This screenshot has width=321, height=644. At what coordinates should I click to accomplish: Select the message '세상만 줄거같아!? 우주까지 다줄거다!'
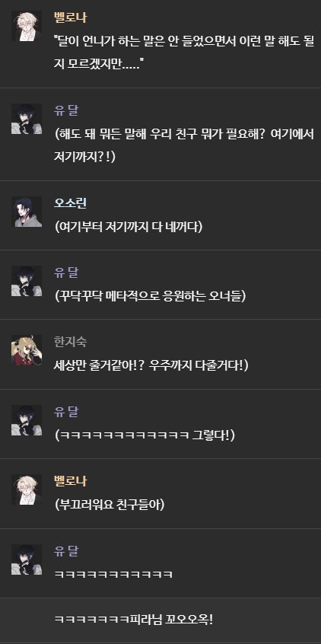coord(151,365)
